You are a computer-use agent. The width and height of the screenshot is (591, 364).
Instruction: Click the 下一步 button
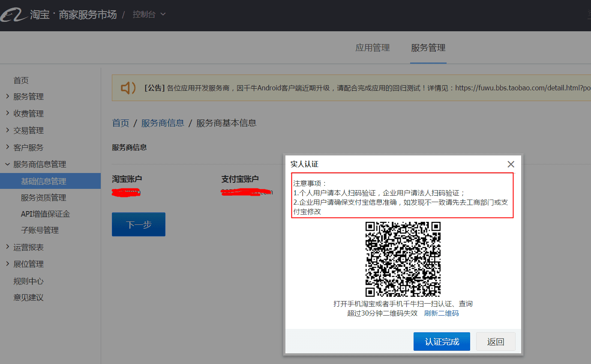[138, 224]
